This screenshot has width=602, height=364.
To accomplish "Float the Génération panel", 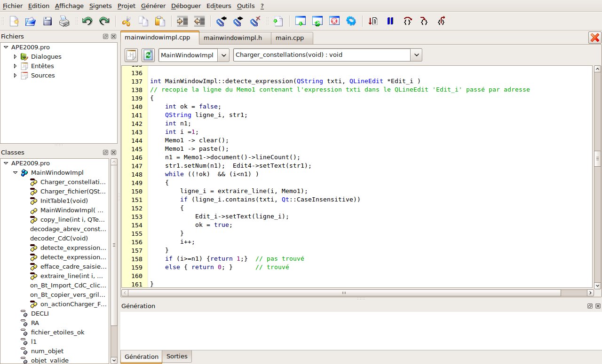I will coord(590,306).
